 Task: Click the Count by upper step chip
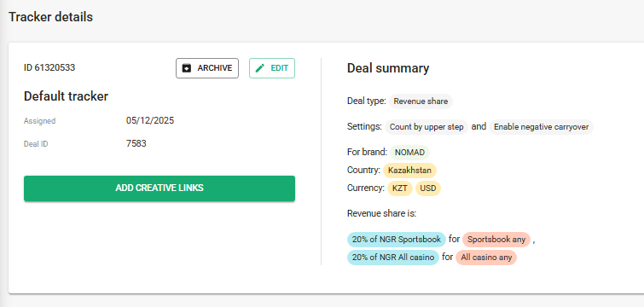[x=426, y=127]
